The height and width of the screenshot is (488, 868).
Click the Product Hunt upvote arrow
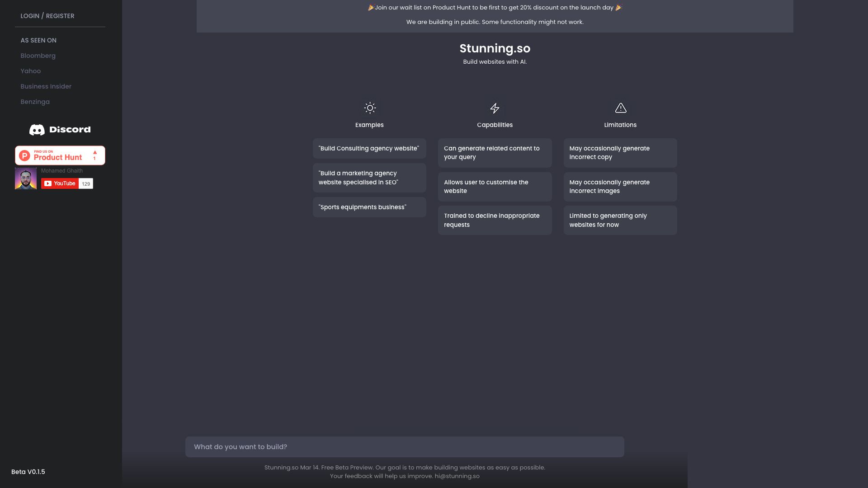tap(95, 153)
